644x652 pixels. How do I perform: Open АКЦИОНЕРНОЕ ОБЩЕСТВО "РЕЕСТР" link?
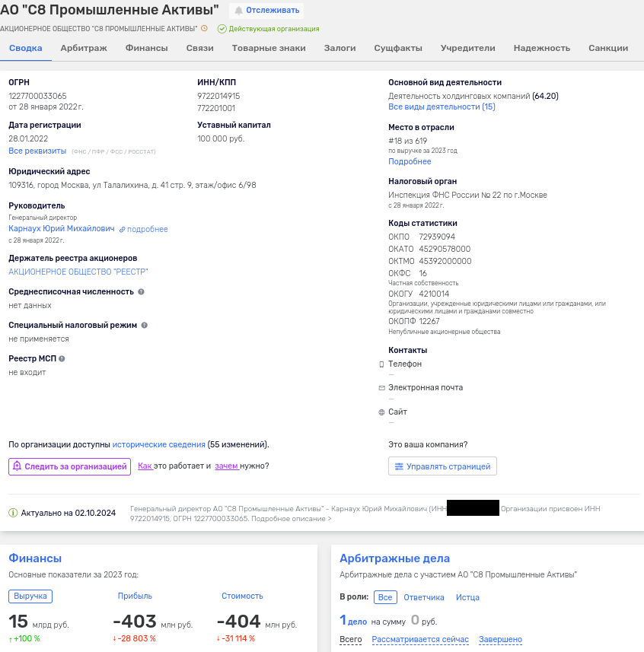78,272
